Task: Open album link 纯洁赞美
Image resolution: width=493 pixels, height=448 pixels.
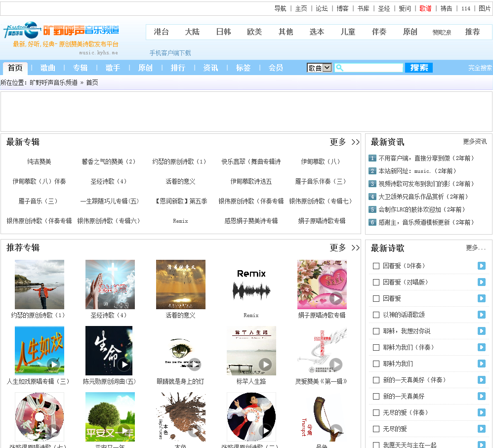Action: pos(40,162)
